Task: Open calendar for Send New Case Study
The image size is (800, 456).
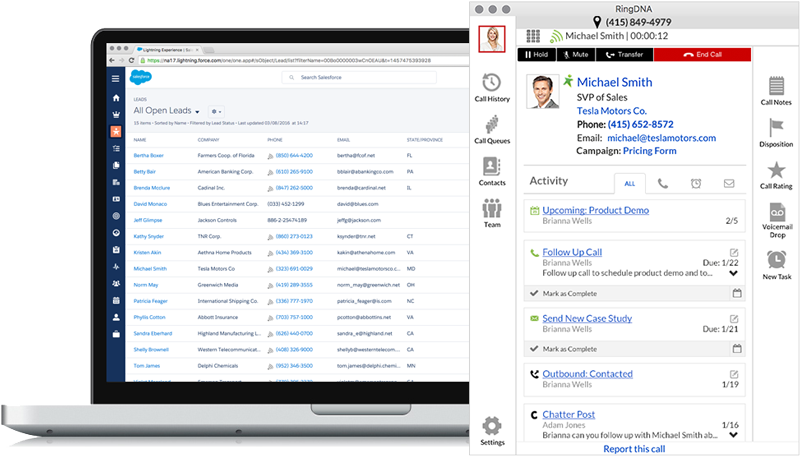Action: click(x=737, y=349)
